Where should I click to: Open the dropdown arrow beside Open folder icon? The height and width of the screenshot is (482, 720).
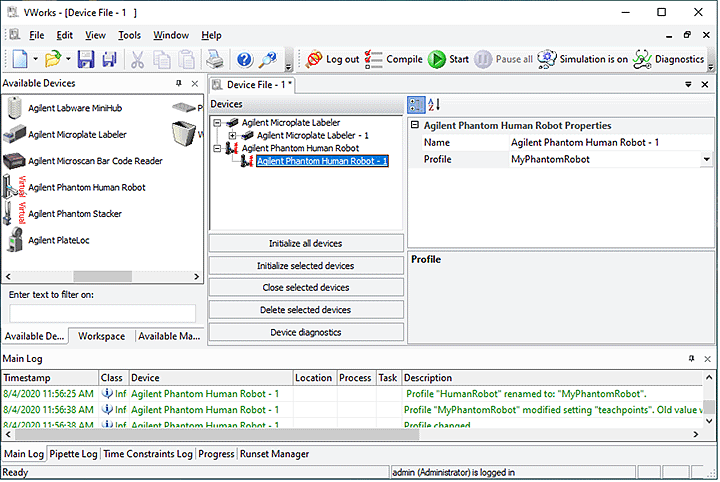[x=68, y=59]
